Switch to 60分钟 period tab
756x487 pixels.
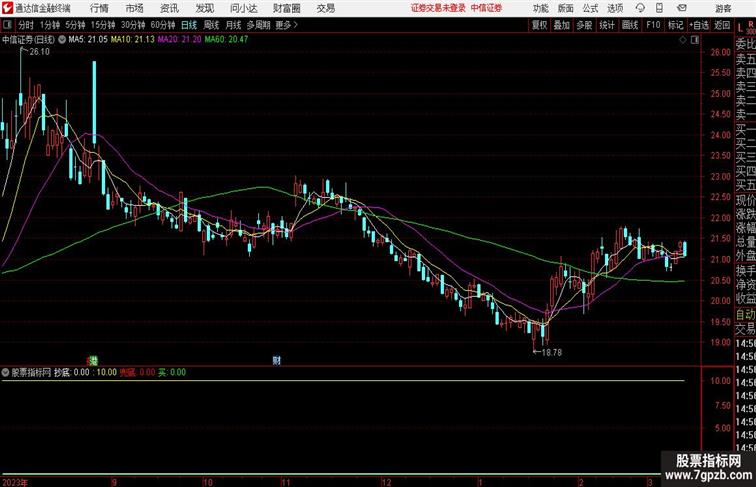[163, 25]
